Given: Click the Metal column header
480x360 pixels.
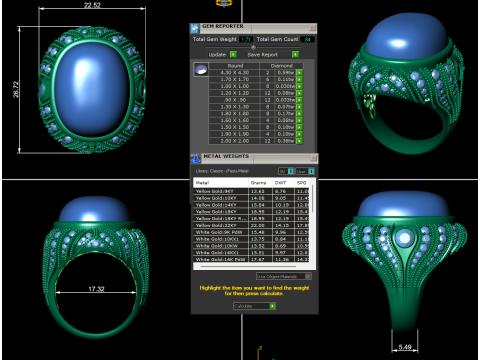Looking at the screenshot, I should point(221,183).
